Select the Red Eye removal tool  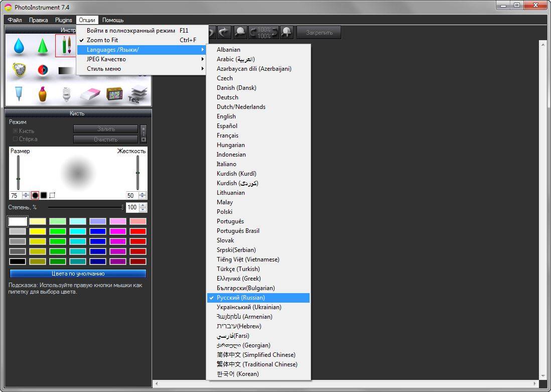[x=43, y=70]
